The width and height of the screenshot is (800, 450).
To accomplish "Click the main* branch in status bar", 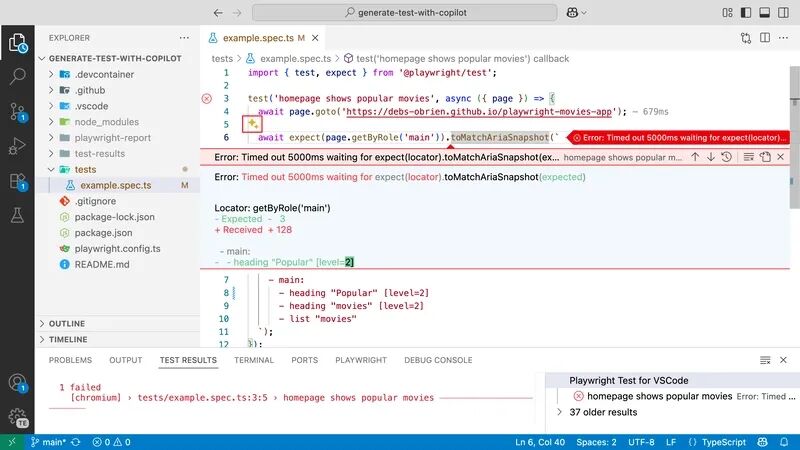I will (48, 442).
